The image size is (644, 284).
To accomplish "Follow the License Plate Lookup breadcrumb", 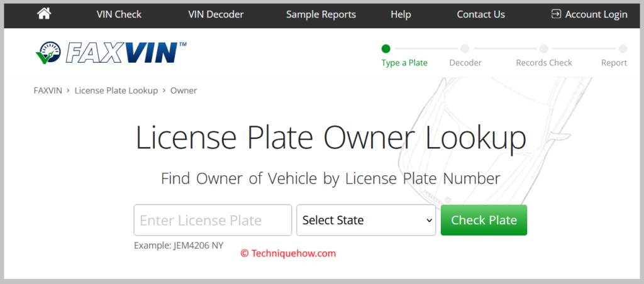I will click(x=116, y=90).
